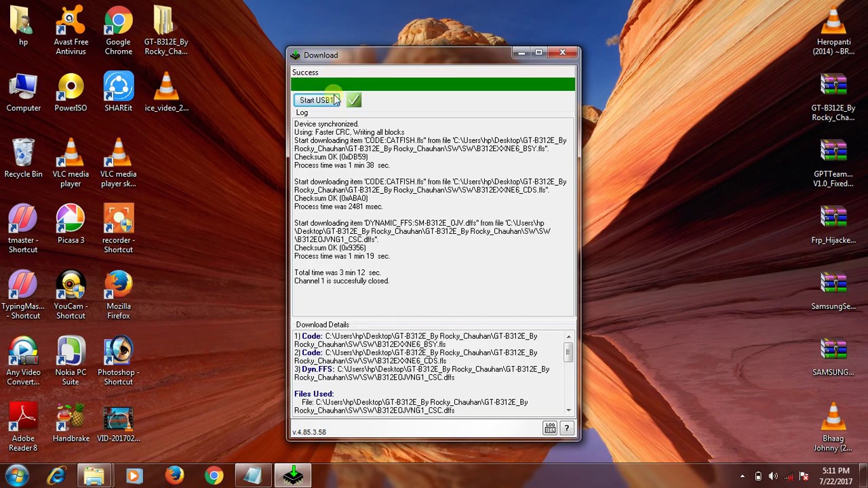This screenshot has height=488, width=868.
Task: Select the Computer desktop icon
Action: (x=23, y=92)
